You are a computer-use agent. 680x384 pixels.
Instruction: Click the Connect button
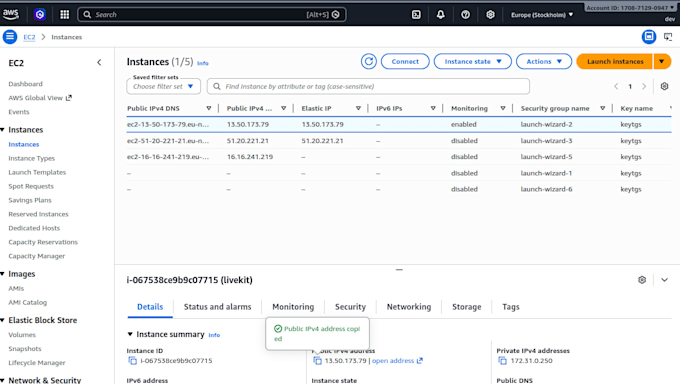[x=405, y=62]
